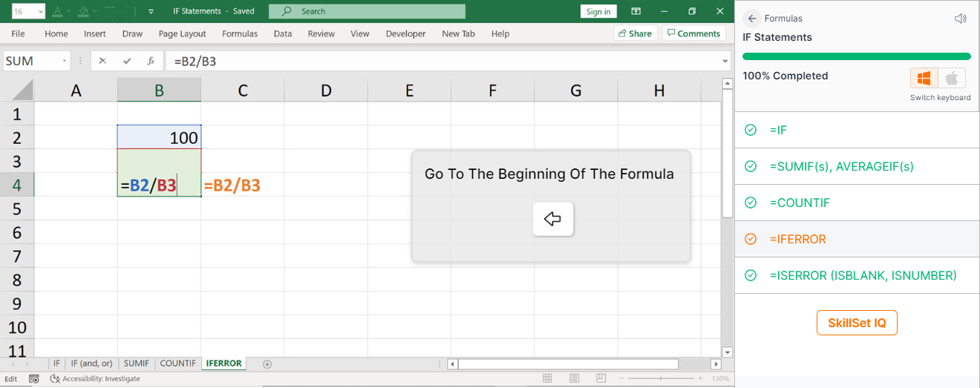This screenshot has height=388, width=980.
Task: Add a new sheet with plus icon
Action: (x=267, y=364)
